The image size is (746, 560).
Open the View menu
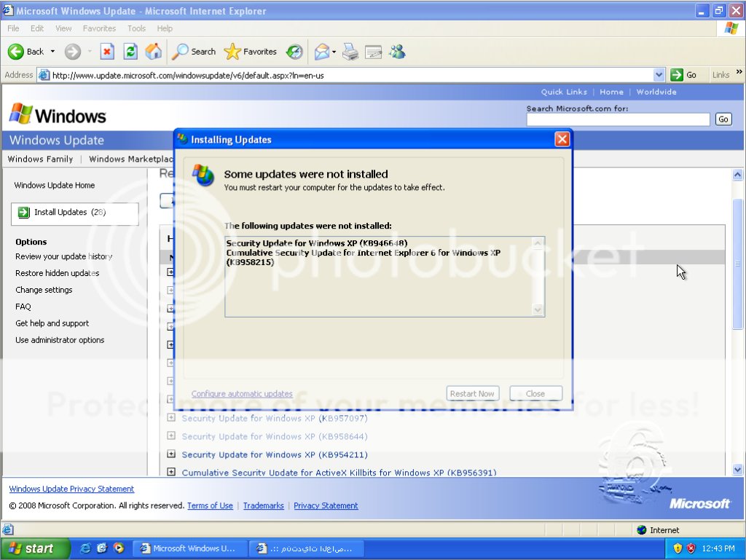(63, 28)
